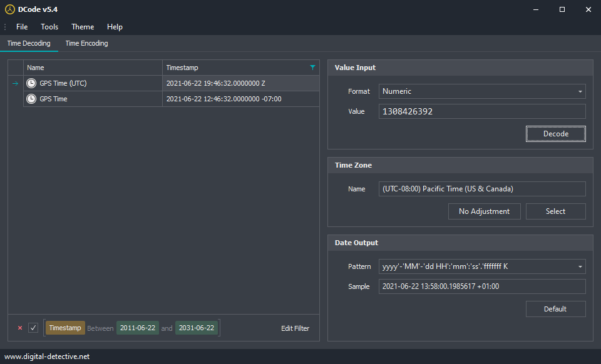Viewport: 601px width, 364px height.
Task: Remove the filter with the red X icon
Action: [x=20, y=328]
